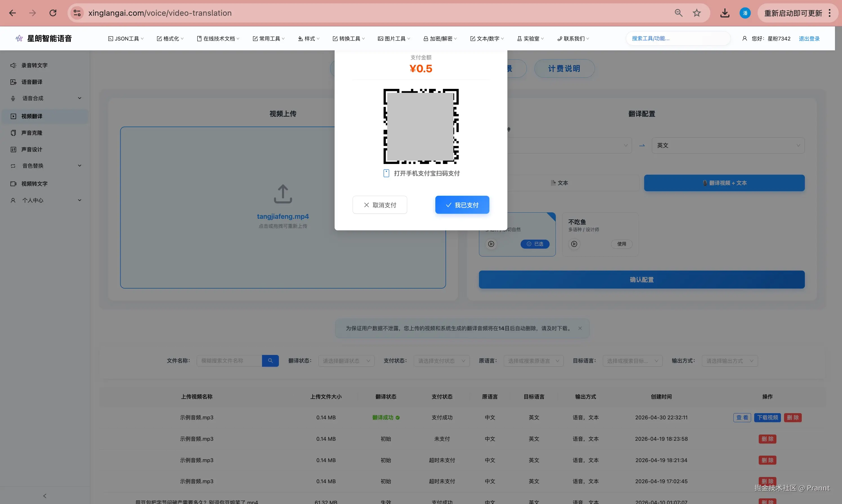This screenshot has width=842, height=504.
Task: Open the target language 英文 dropdown
Action: (x=728, y=145)
